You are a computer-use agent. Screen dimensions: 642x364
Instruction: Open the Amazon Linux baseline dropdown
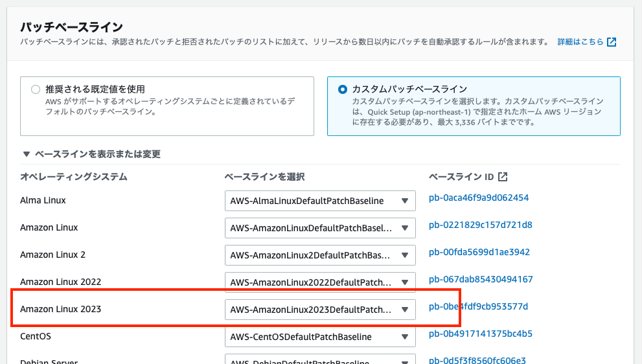click(x=320, y=228)
